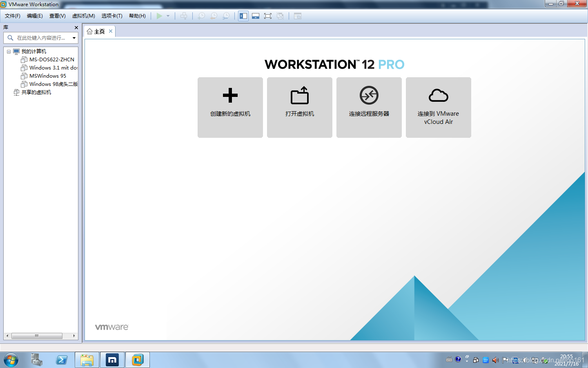Collapse the 我的计算机 tree node
Viewport: 588px width, 368px height.
[9, 52]
